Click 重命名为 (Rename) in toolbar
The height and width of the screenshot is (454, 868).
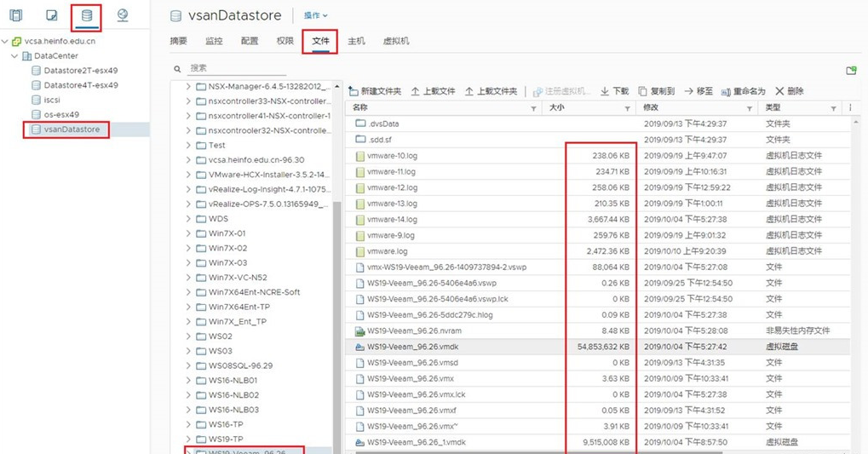[743, 91]
